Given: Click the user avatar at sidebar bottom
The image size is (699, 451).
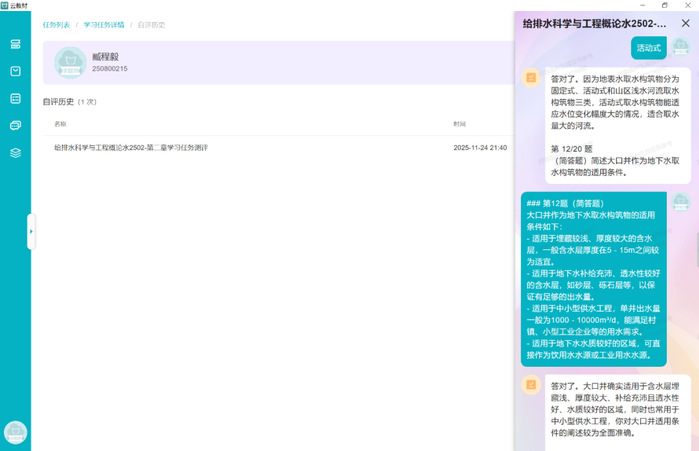Looking at the screenshot, I should tap(15, 432).
